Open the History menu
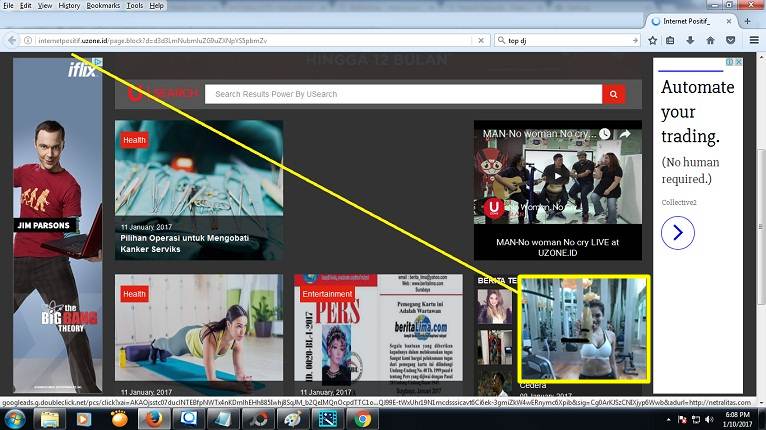766x430 pixels. pos(69,5)
